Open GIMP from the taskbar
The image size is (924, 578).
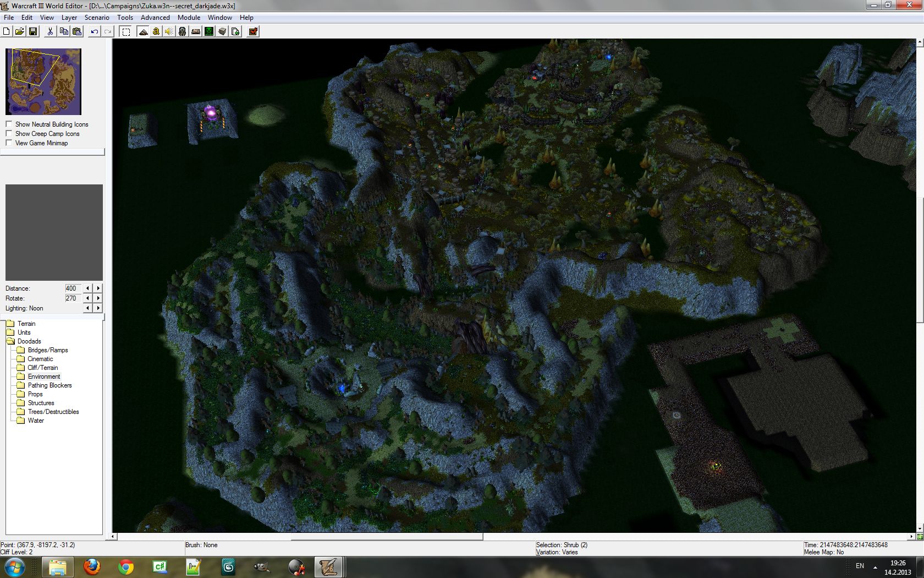point(262,566)
